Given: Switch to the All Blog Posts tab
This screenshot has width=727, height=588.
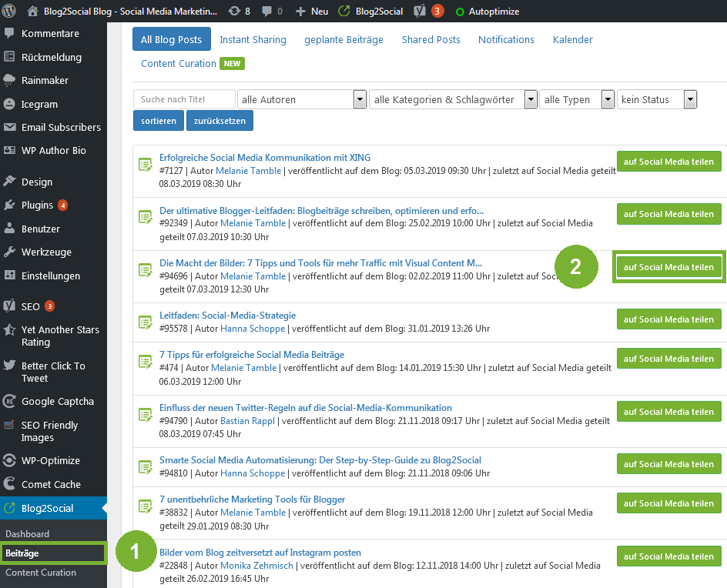Looking at the screenshot, I should coord(172,39).
